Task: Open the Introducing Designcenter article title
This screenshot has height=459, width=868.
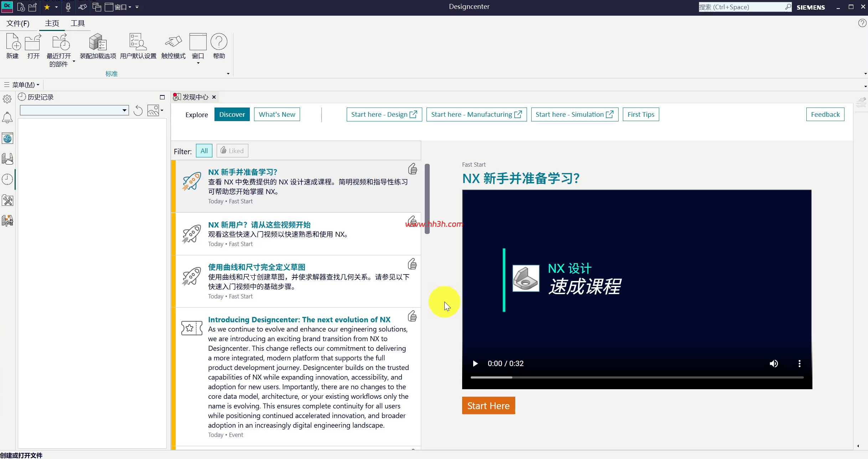Action: 299,319
